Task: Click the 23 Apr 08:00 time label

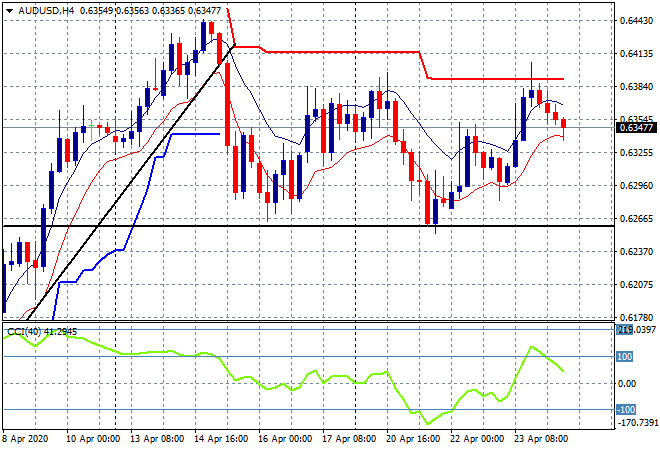Action: (x=541, y=439)
